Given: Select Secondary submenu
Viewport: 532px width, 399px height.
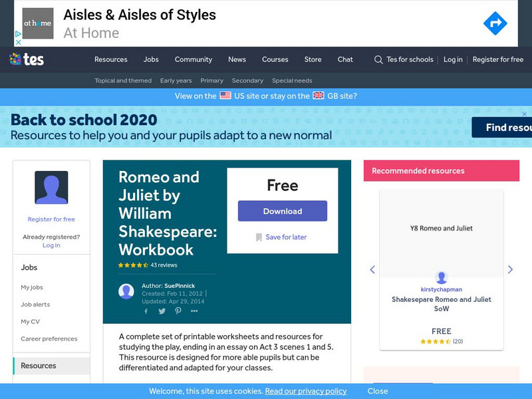Looking at the screenshot, I should (x=247, y=80).
